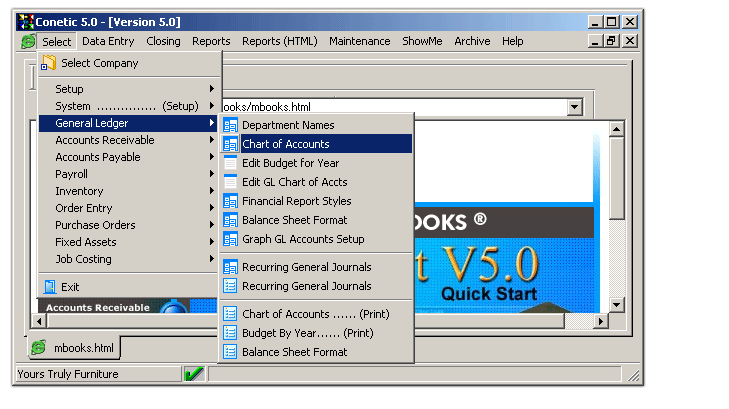
Task: Choose the highlighted Chart of Accounts entry
Action: click(286, 144)
